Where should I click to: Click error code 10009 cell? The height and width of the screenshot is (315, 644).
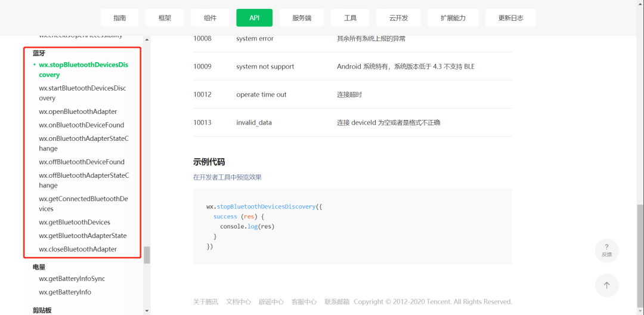pos(202,67)
